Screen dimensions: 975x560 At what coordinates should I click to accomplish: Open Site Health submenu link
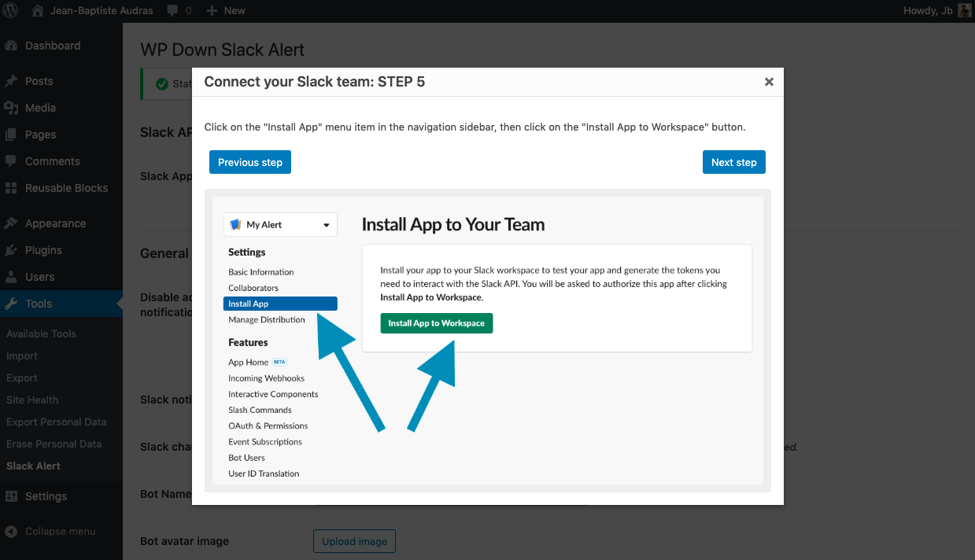pos(32,400)
